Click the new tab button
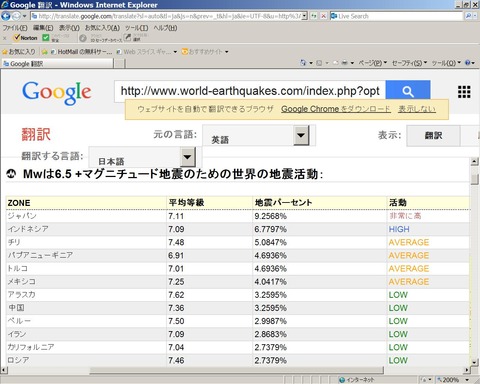This screenshot has height=384, width=480. [x=120, y=63]
